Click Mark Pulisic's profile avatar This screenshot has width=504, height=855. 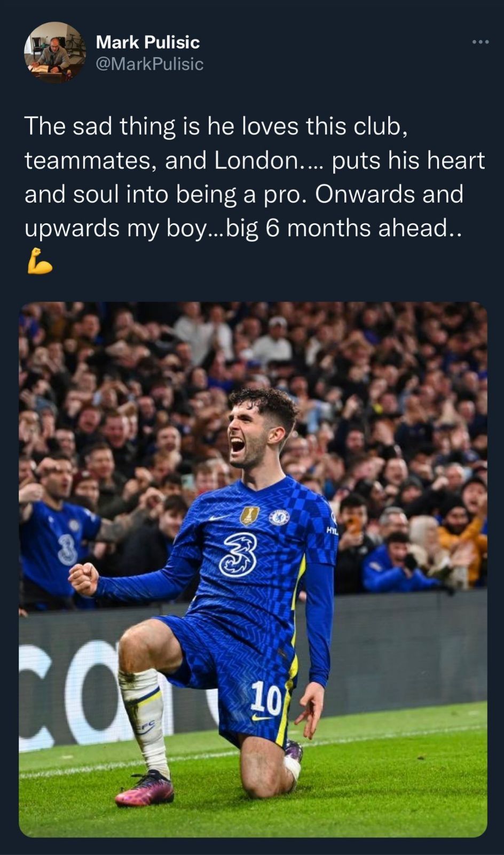57,51
